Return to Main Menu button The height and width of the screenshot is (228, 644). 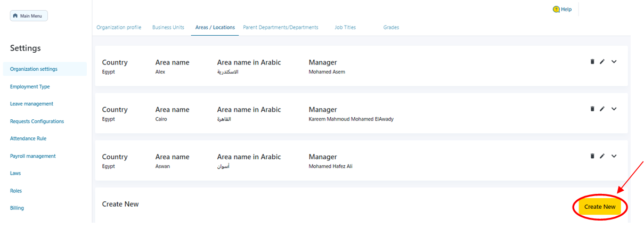pos(29,16)
